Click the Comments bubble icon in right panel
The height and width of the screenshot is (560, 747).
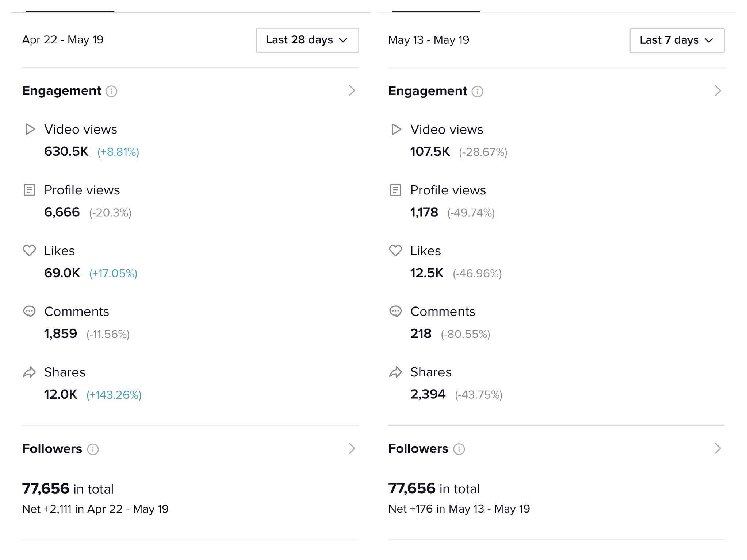coord(395,311)
